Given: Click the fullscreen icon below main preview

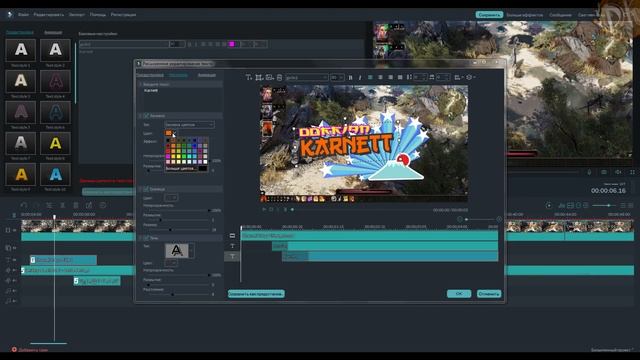Looking at the screenshot, I should pos(632,172).
